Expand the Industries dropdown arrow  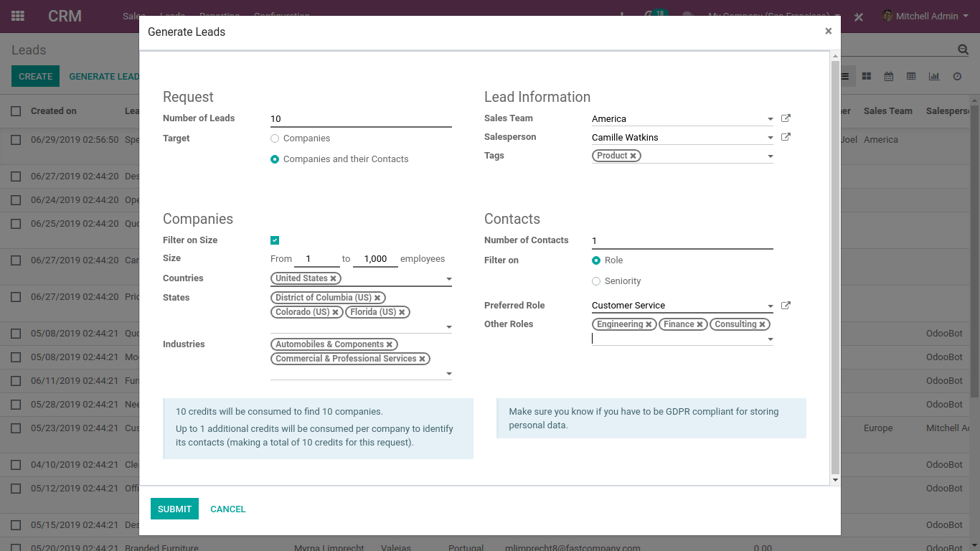449,374
